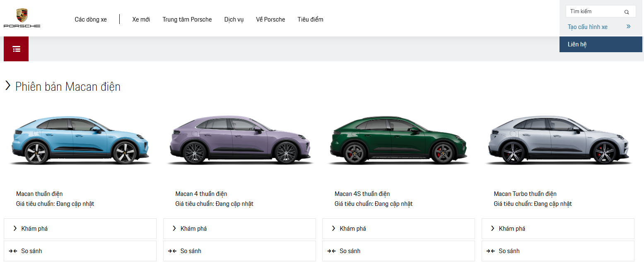Click the double-chevron next to Tạo cấu hình xe
Screen dimensions: 644x268
(628, 26)
